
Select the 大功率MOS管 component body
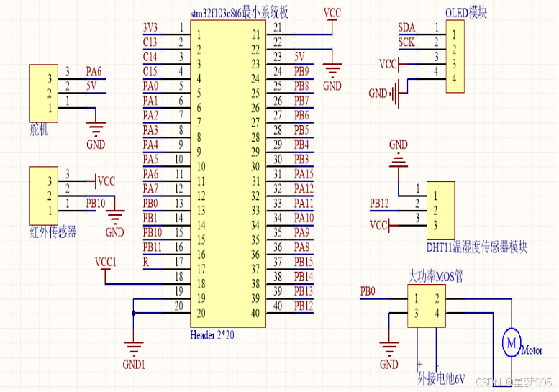tap(427, 306)
